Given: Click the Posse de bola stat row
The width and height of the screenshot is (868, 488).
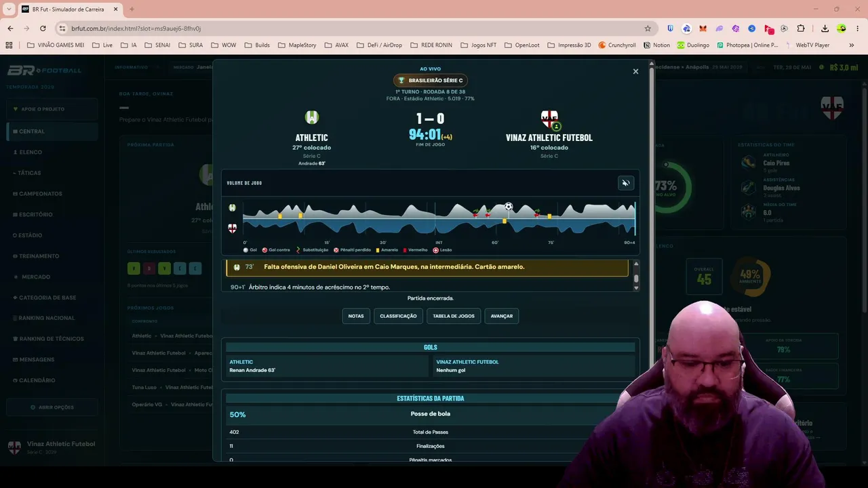Looking at the screenshot, I should point(431,414).
